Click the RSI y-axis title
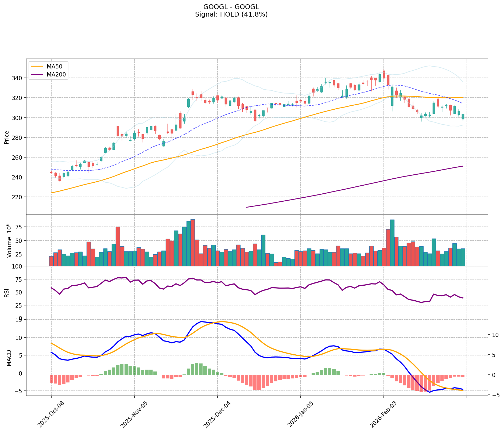 (7, 293)
